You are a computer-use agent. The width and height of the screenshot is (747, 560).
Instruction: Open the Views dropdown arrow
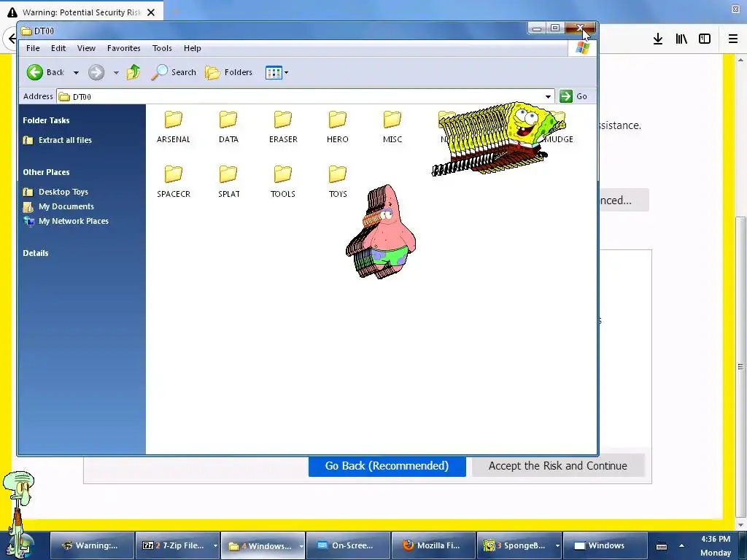point(286,73)
